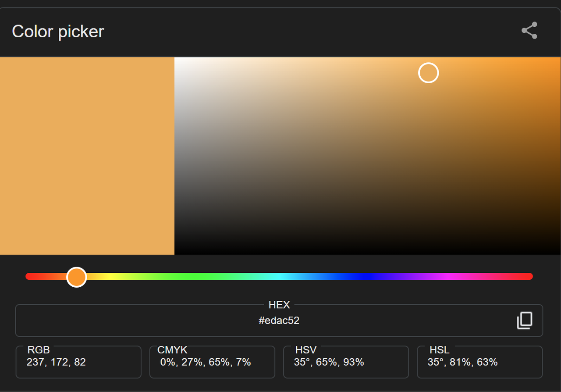Select the circular marker in gradient area
Viewport: 561px width, 392px height.
tap(429, 73)
